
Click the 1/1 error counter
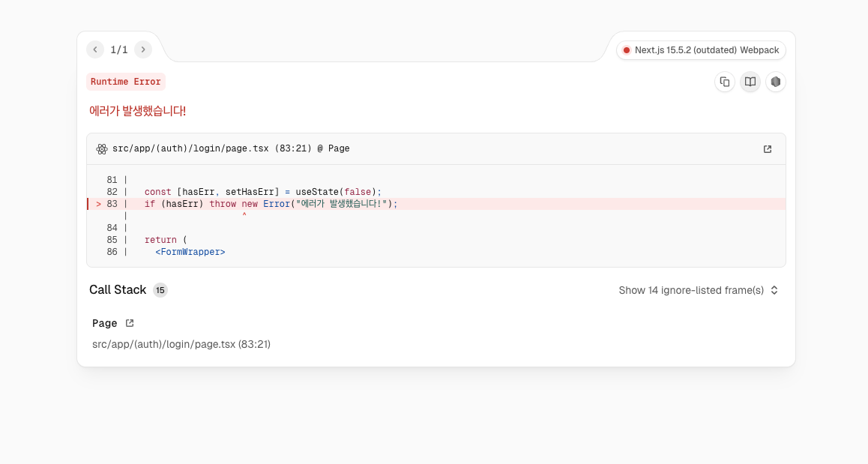pos(119,49)
